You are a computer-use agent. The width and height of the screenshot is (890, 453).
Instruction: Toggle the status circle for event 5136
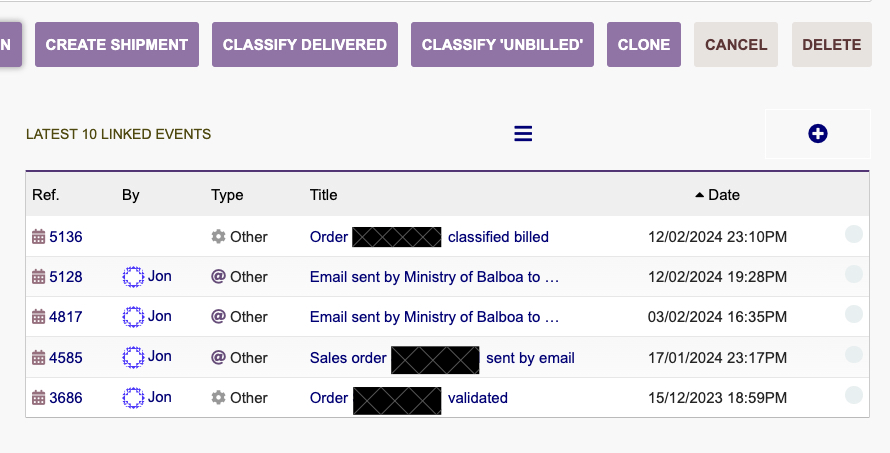coord(854,234)
